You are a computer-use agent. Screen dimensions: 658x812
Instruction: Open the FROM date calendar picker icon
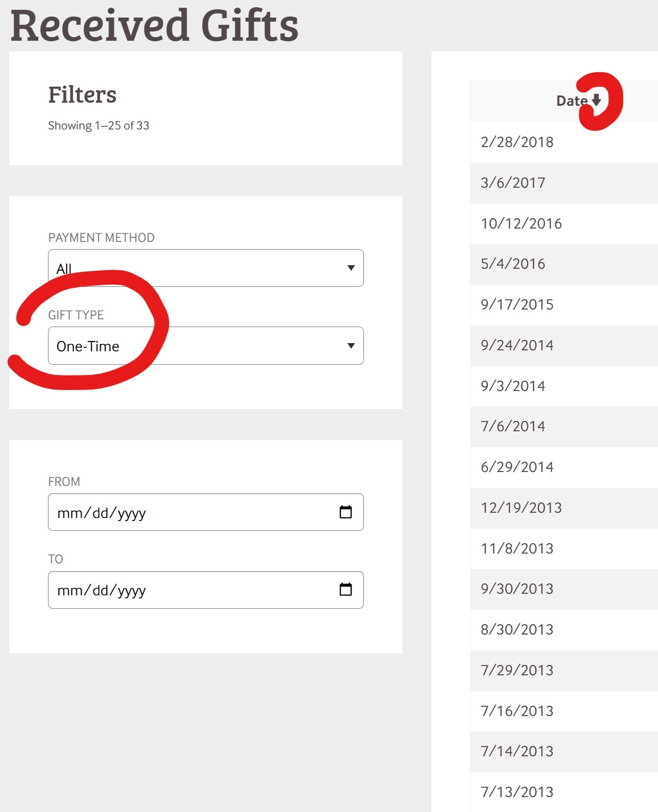tap(345, 512)
